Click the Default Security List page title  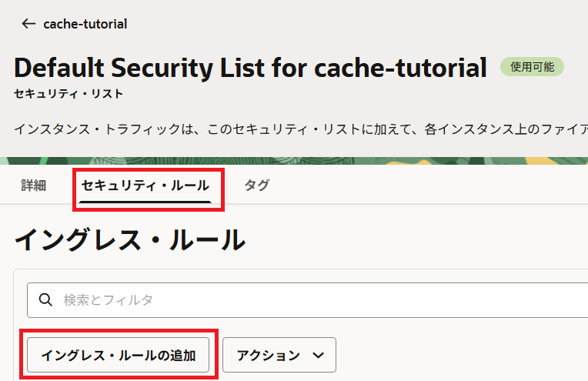250,68
